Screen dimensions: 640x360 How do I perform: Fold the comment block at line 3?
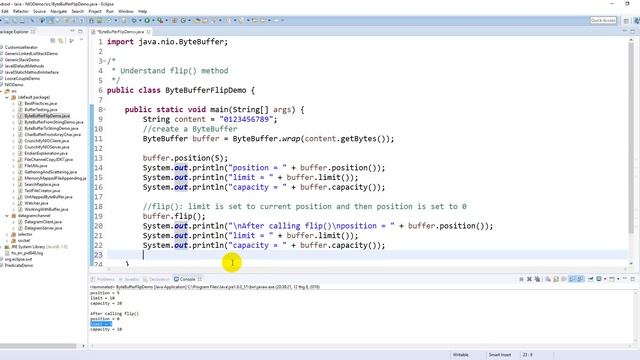104,61
